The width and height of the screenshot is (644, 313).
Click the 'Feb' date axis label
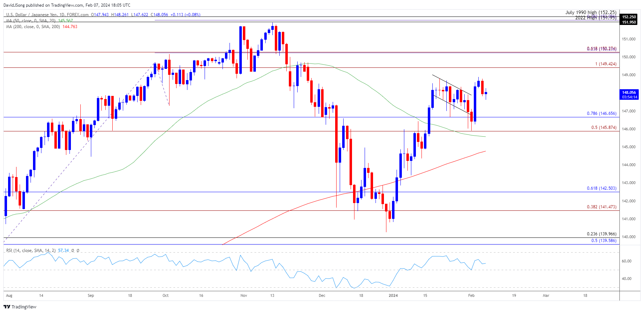[471, 295]
